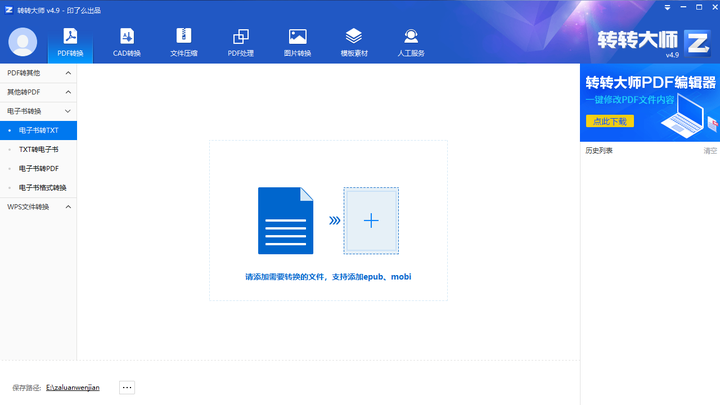This screenshot has height=405, width=720.
Task: Open the 人工服务 support section
Action: (411, 42)
